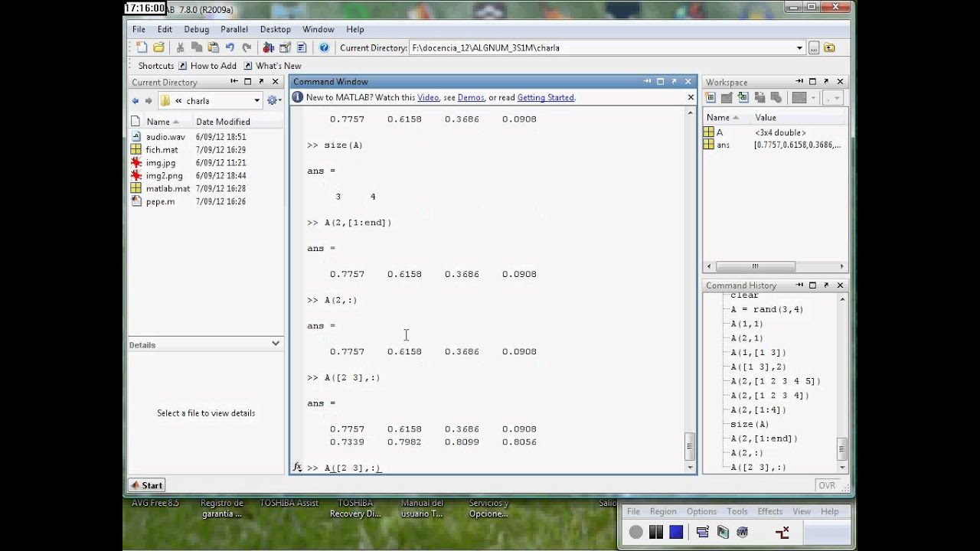
Task: Browse for folder next to Current Directory field
Action: pos(814,47)
